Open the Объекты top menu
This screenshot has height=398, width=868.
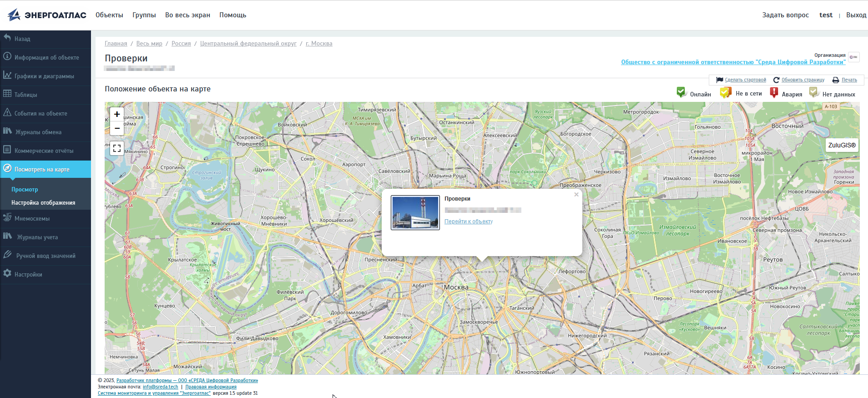(x=109, y=15)
